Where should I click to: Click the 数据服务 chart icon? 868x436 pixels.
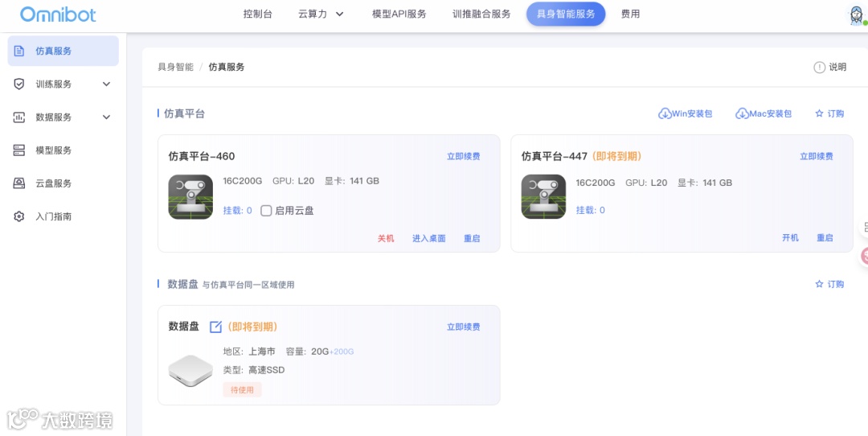(x=18, y=117)
